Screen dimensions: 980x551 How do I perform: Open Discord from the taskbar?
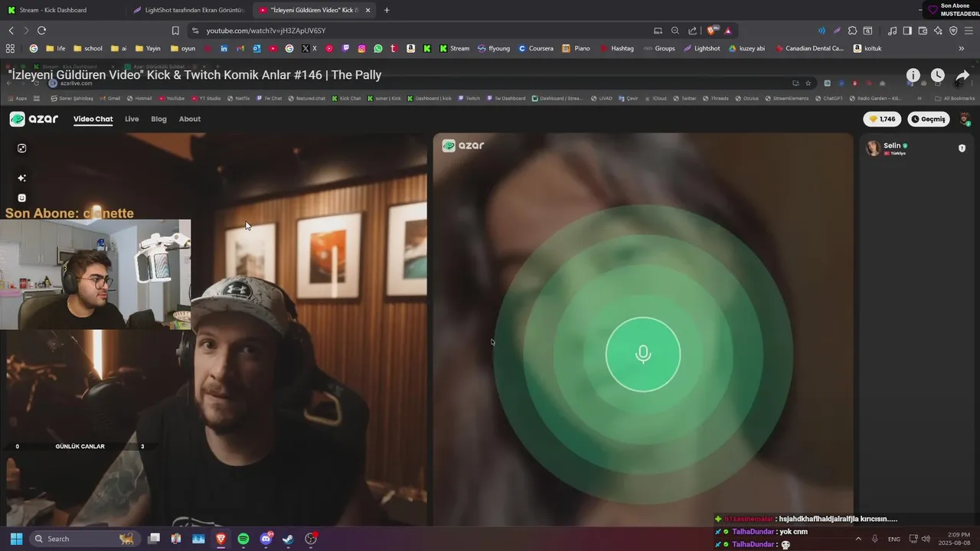click(266, 539)
